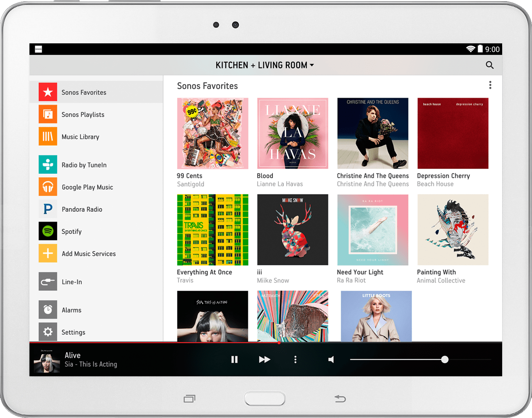Open the Painting With album cover
This screenshot has width=532, height=418.
click(x=453, y=230)
